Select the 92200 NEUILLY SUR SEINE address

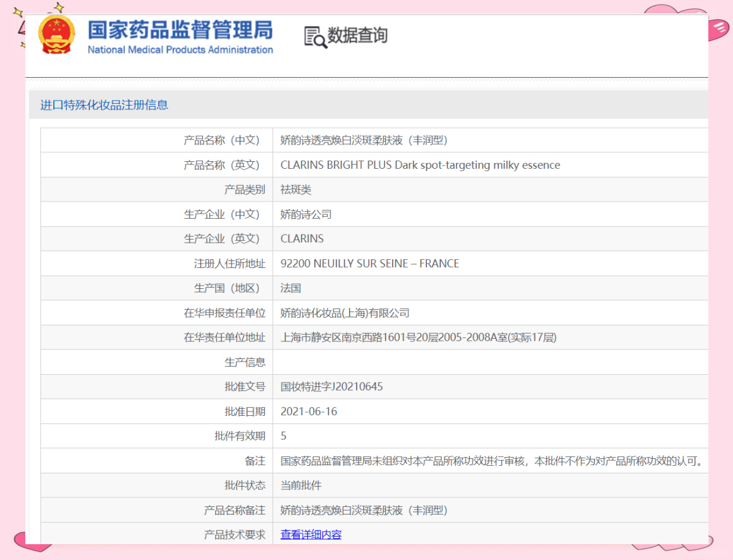[x=370, y=264]
